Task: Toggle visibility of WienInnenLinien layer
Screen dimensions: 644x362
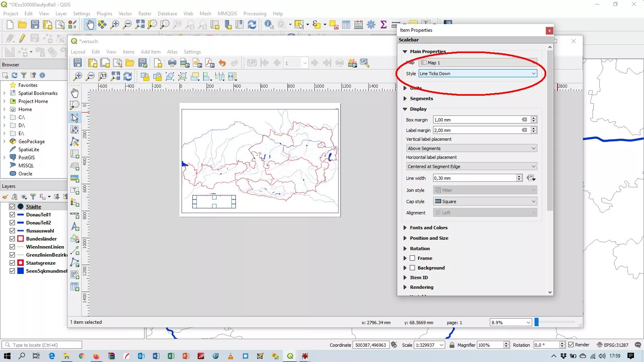Action: [x=12, y=247]
